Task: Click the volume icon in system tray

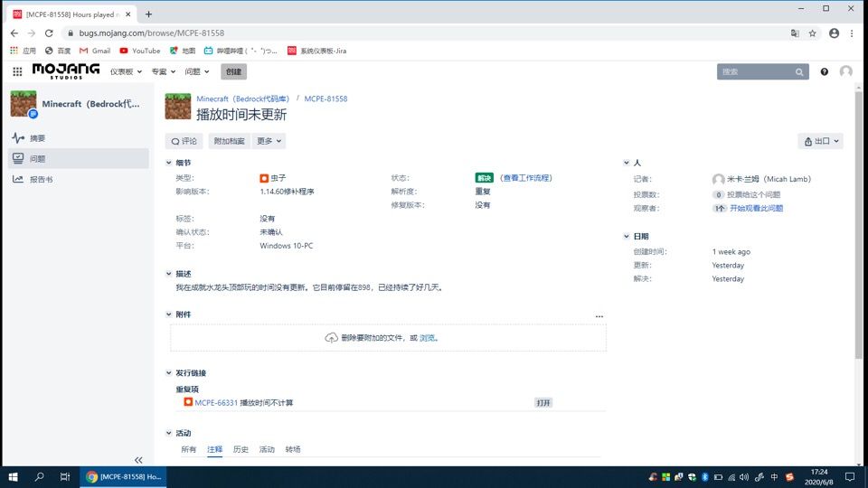Action: click(x=744, y=477)
